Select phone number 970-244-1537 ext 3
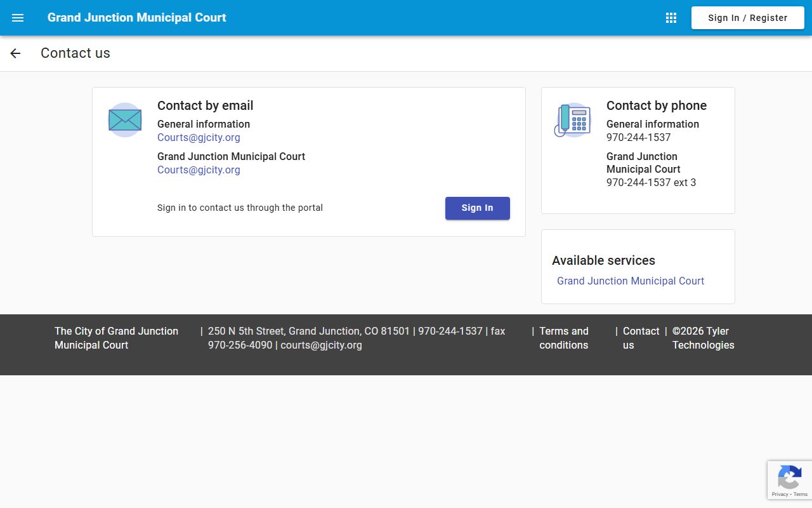The image size is (812, 508). coord(651,182)
